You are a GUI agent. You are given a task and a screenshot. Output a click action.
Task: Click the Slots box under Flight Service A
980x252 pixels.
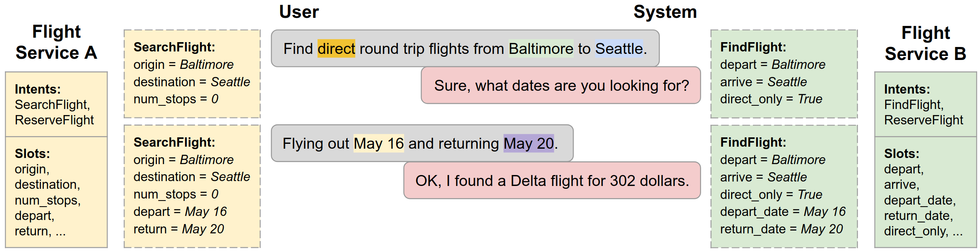[x=56, y=192]
